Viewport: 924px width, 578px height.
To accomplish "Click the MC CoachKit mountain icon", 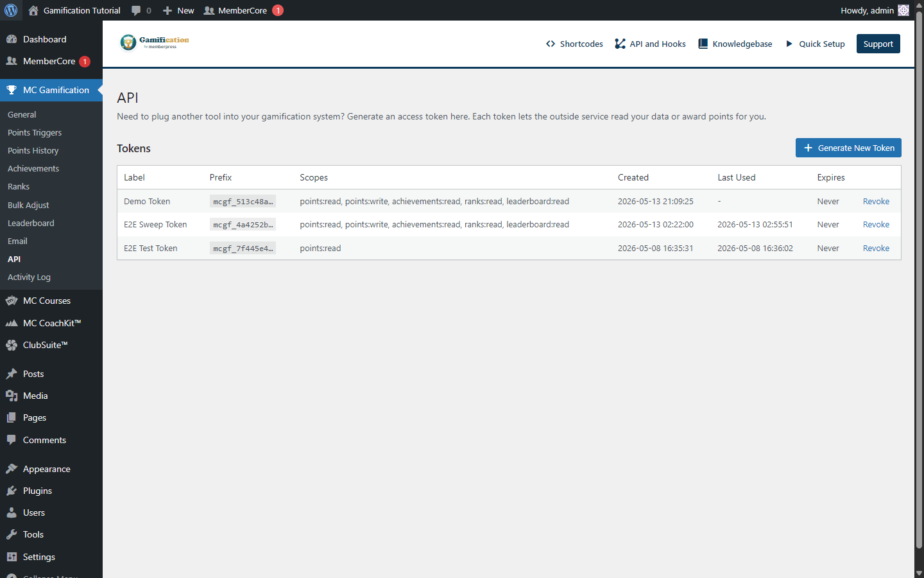I will (12, 323).
